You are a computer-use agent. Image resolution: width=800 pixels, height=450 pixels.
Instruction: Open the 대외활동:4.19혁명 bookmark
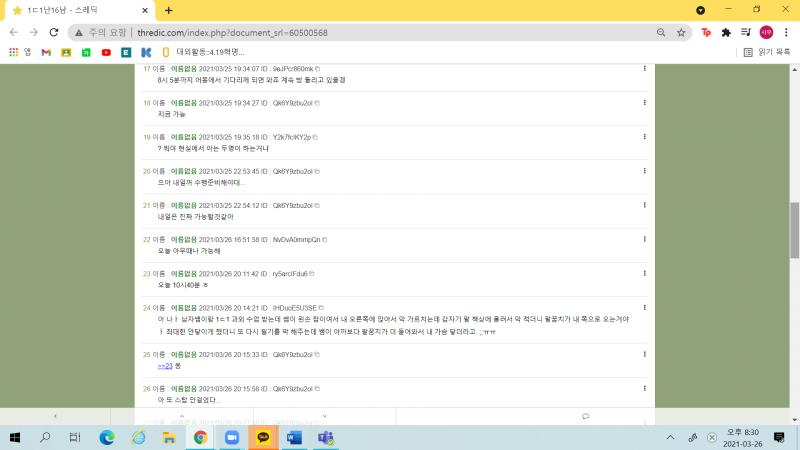[x=204, y=52]
